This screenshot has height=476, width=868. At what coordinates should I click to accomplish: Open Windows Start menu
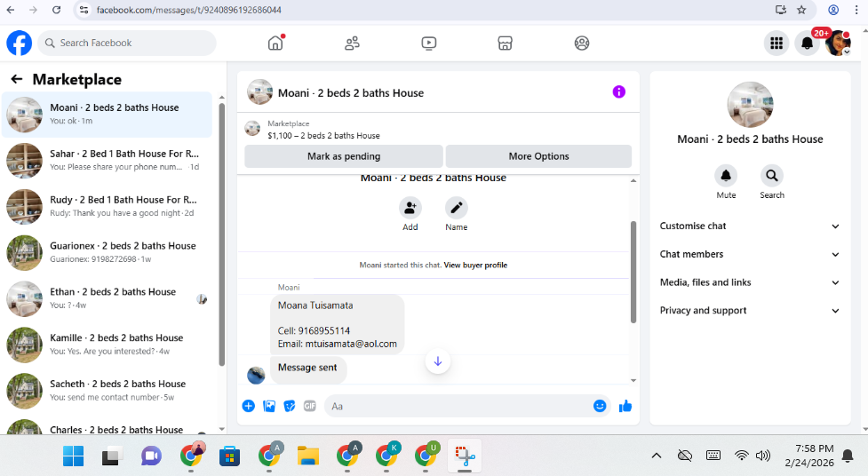click(73, 456)
